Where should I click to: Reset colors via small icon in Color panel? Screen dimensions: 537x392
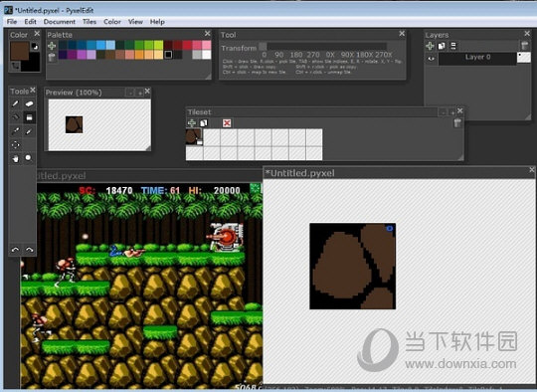[35, 46]
